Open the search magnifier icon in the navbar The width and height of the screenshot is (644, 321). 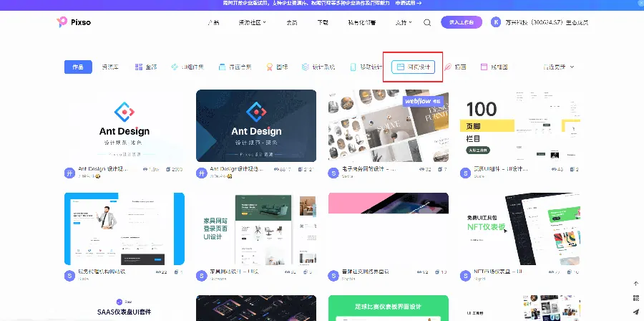coord(427,23)
